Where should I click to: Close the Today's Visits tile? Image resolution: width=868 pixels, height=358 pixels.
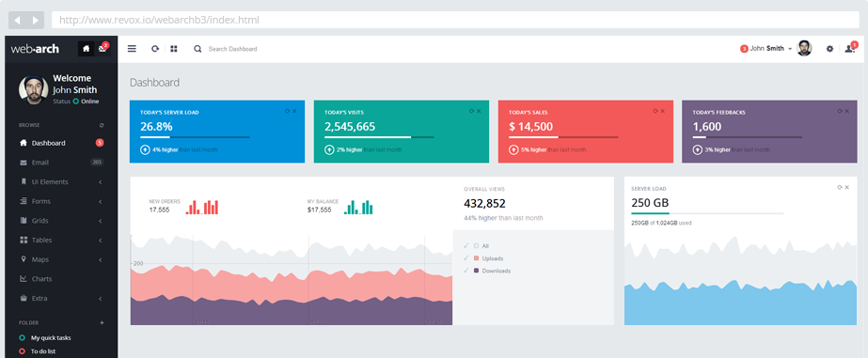pyautogui.click(x=479, y=111)
